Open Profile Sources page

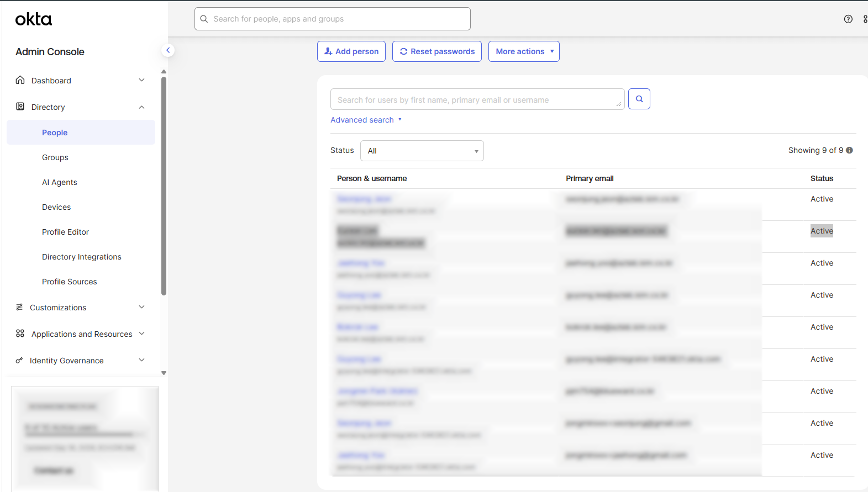pyautogui.click(x=70, y=282)
